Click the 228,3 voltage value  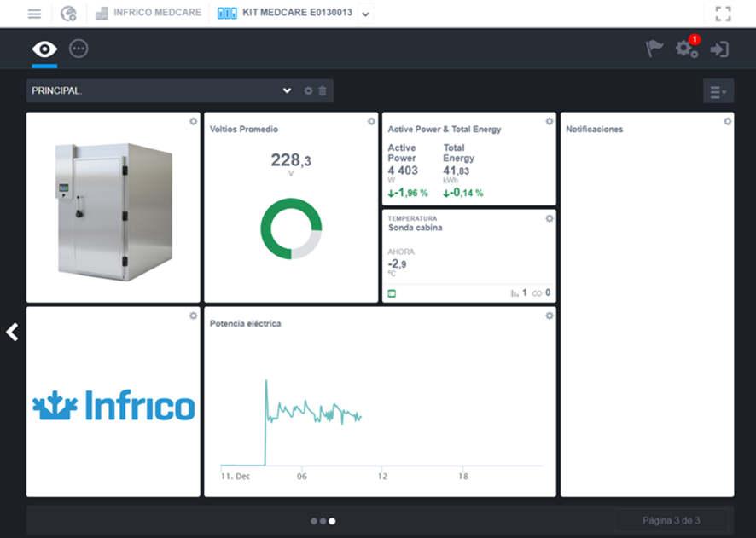[291, 160]
